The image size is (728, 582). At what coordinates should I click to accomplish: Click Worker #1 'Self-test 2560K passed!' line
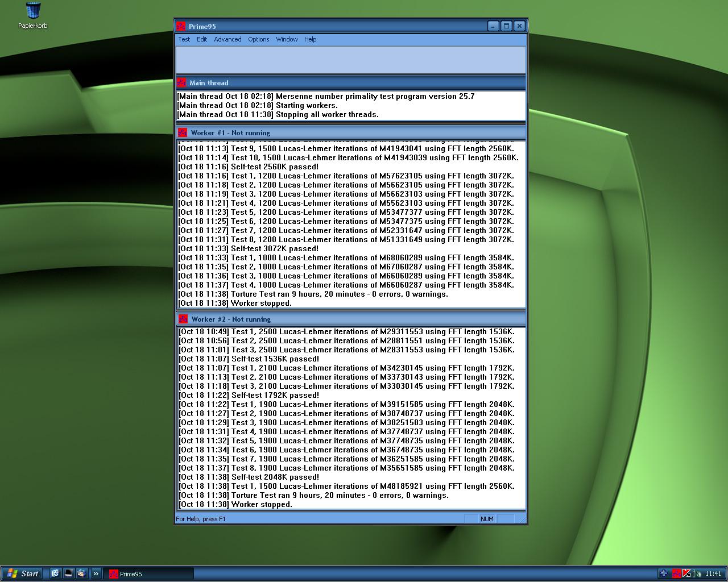pyautogui.click(x=249, y=167)
